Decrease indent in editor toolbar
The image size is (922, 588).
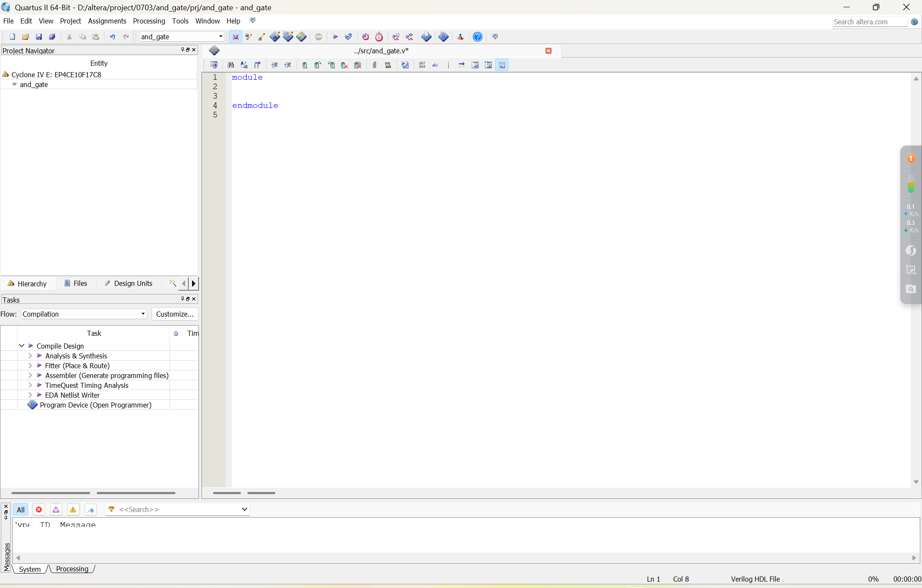[x=288, y=65]
